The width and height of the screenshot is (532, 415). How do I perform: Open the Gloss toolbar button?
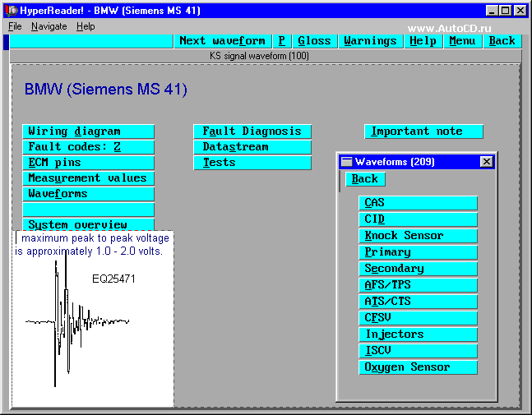pyautogui.click(x=315, y=41)
